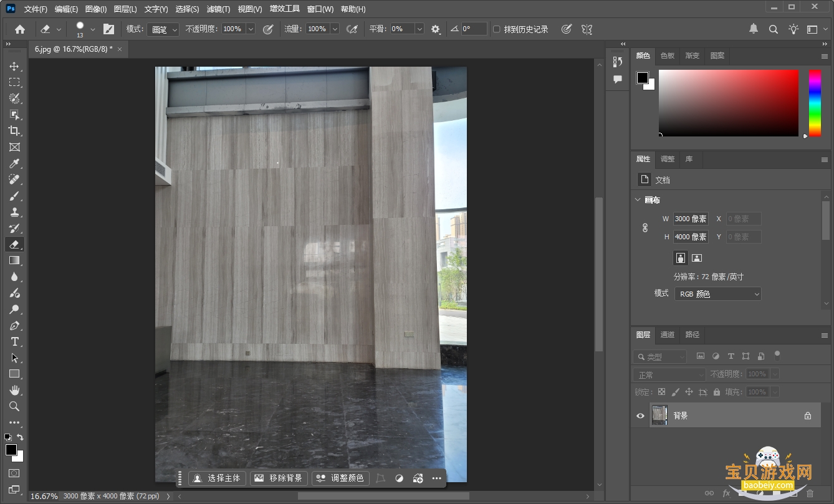Toggle symmetry paint butterfly icon
Viewport: 834px width, 504px height.
pyautogui.click(x=587, y=29)
